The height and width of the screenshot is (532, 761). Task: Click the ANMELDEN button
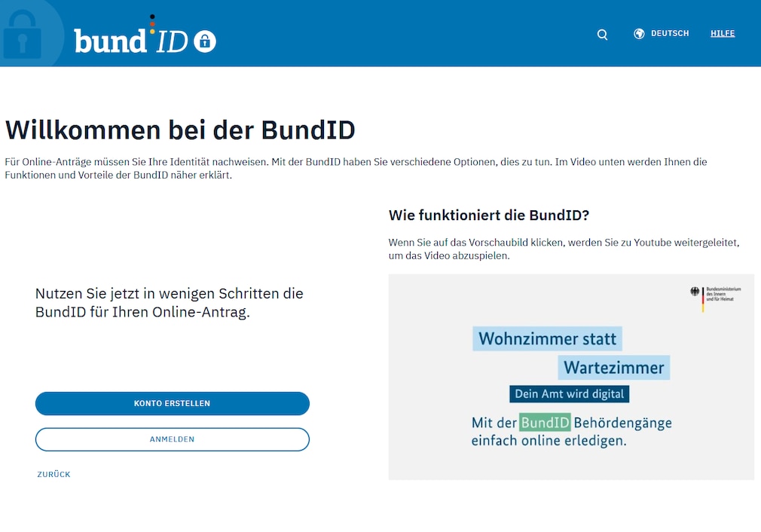point(173,439)
